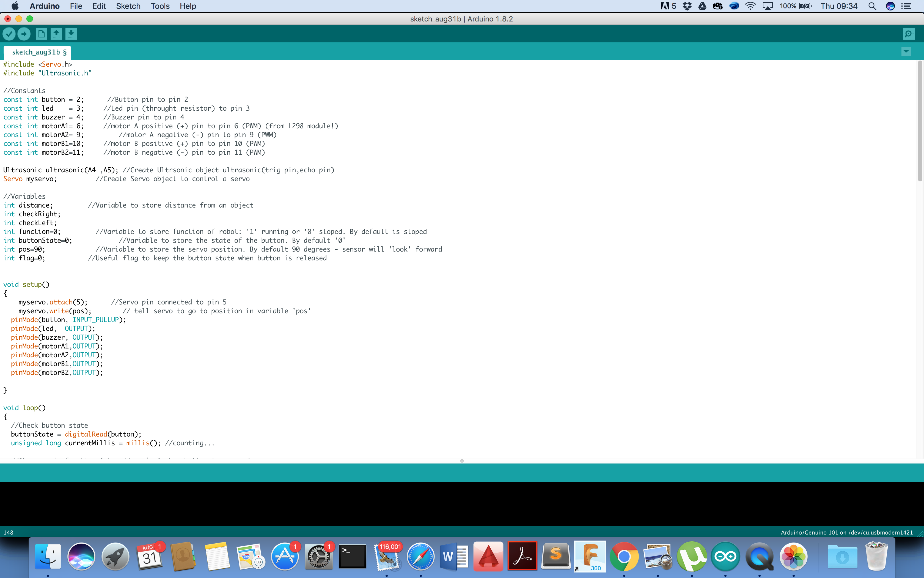Click the '#include <Servo.h>' code line
This screenshot has height=578, width=924.
38,64
